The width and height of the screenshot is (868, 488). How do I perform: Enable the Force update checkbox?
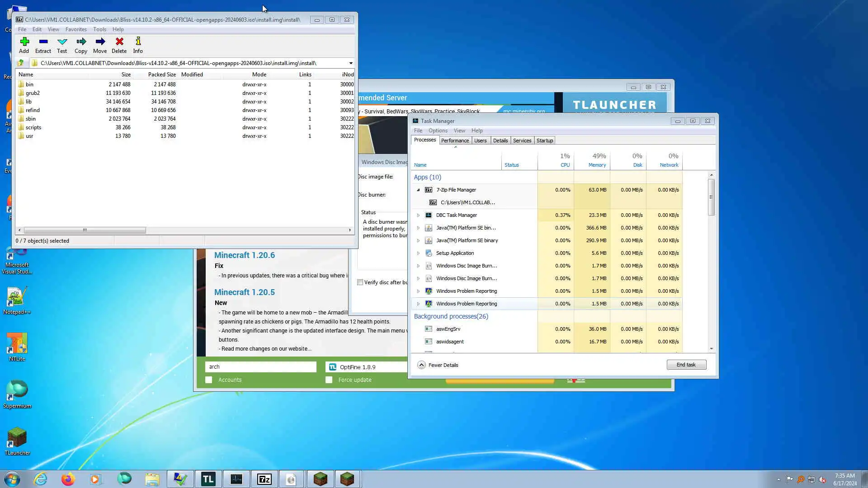329,380
